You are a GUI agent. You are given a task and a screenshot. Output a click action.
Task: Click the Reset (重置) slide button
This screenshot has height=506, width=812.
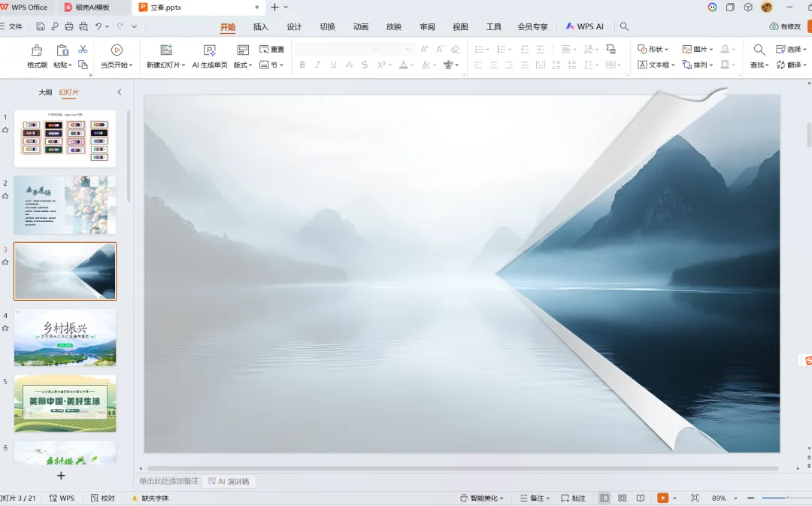272,49
